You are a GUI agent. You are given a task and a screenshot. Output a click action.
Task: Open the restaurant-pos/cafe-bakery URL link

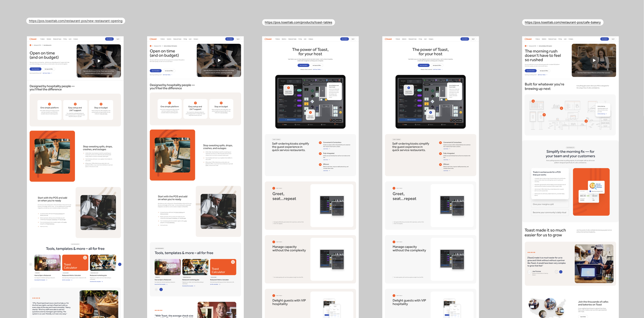coord(563,22)
